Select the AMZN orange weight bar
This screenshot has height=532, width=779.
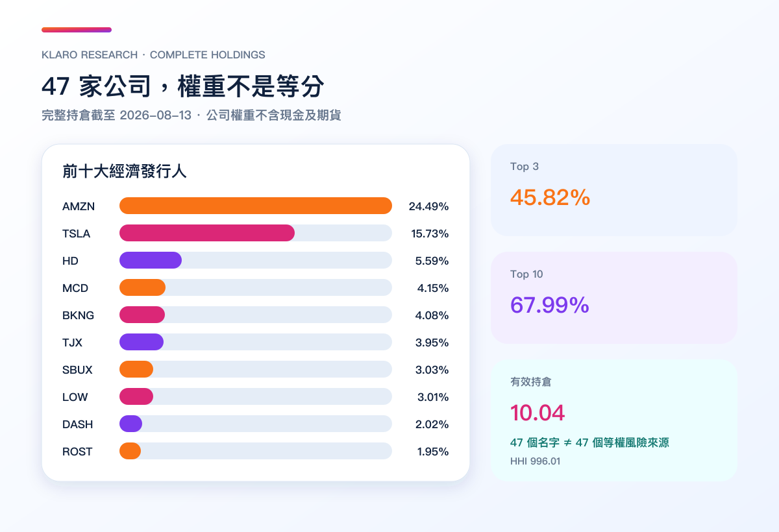pos(256,206)
